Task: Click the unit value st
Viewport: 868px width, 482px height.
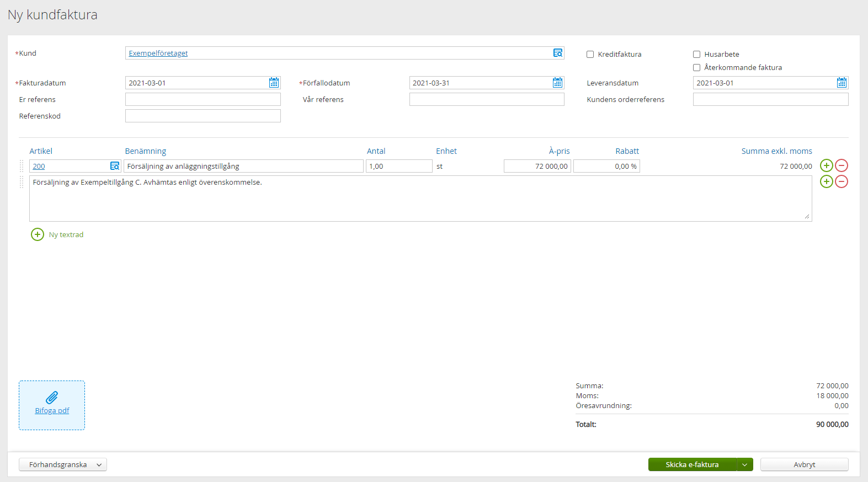Action: click(x=440, y=166)
